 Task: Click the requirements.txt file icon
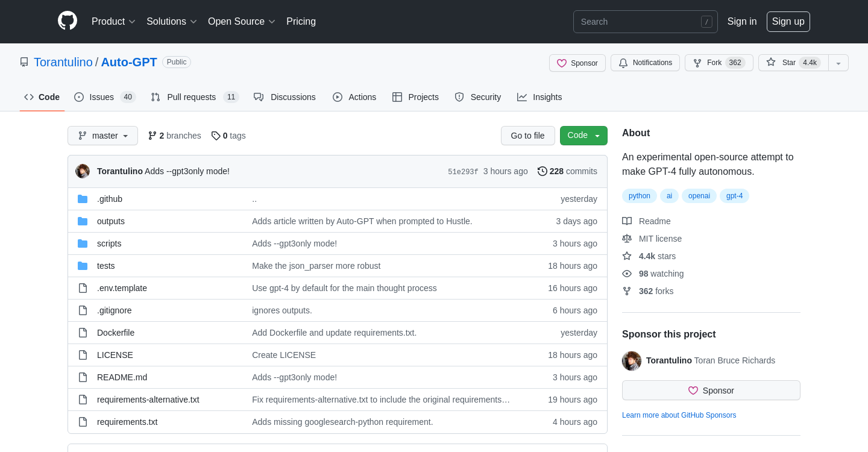pyautogui.click(x=83, y=422)
